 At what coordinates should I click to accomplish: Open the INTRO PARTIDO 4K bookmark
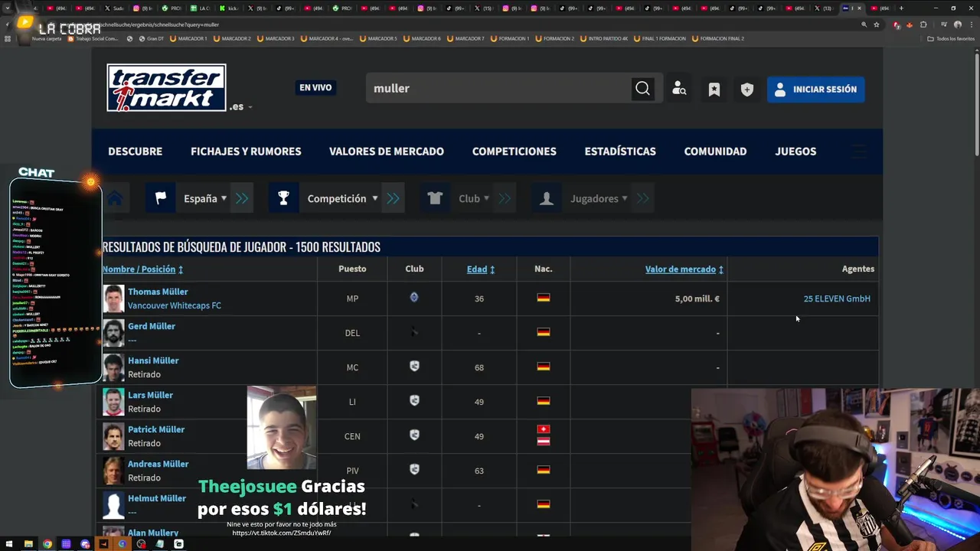coord(605,38)
